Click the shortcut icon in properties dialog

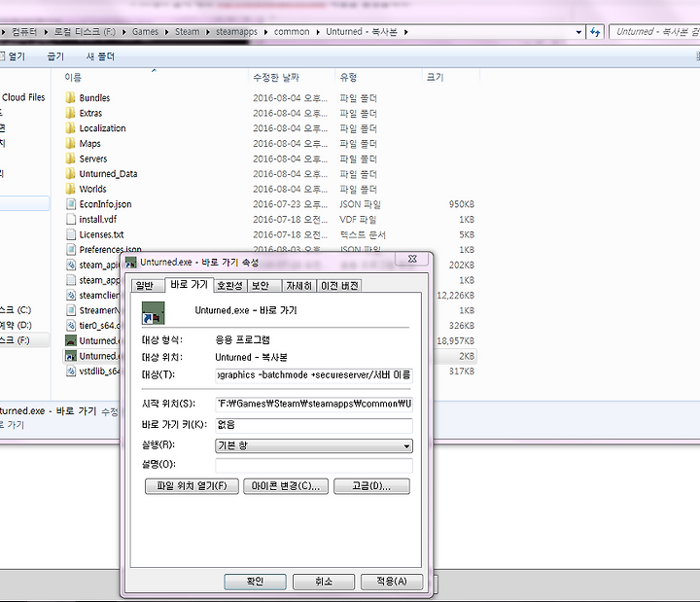(x=154, y=312)
